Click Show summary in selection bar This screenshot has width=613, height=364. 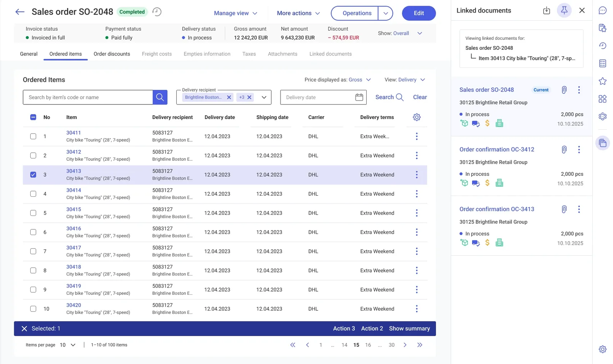click(410, 328)
